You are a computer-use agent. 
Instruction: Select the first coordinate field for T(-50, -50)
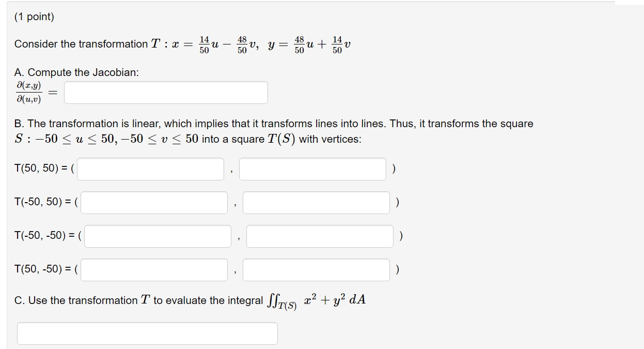(x=158, y=236)
